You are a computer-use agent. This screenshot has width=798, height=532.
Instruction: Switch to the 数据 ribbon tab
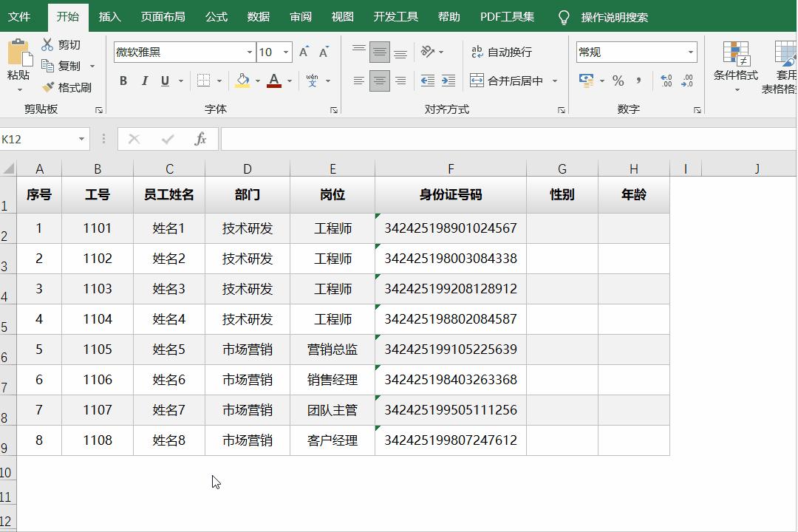click(x=258, y=16)
